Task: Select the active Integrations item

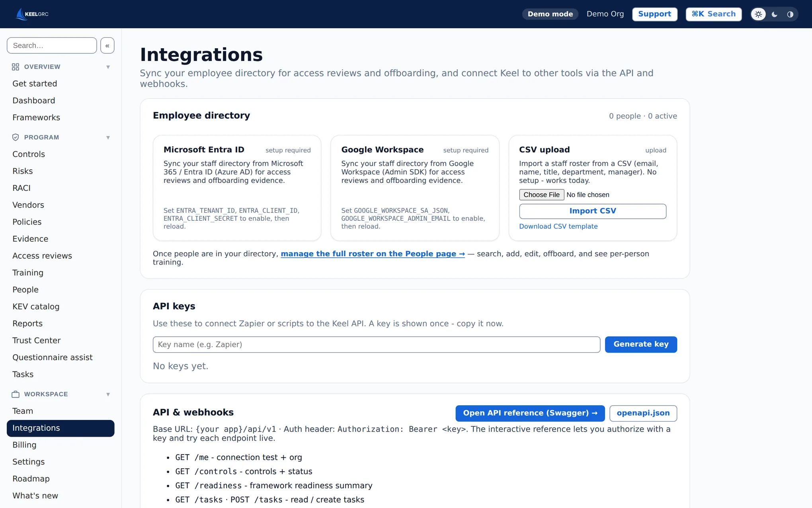Action: point(61,428)
